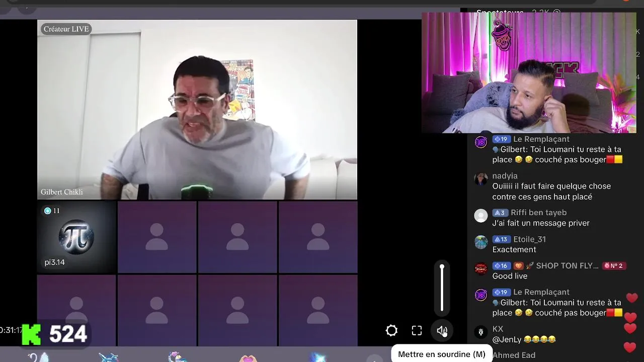Click the level 13 badge next to Etoile_31
This screenshot has height=362, width=644.
click(x=501, y=239)
